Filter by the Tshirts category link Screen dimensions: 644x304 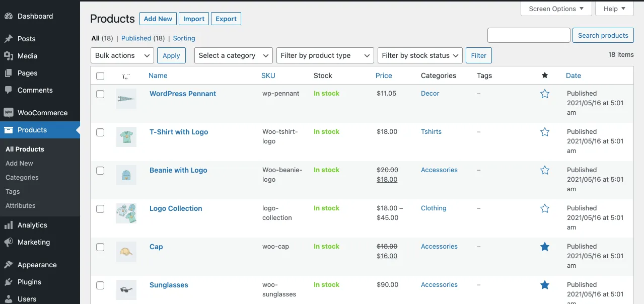[x=431, y=131]
